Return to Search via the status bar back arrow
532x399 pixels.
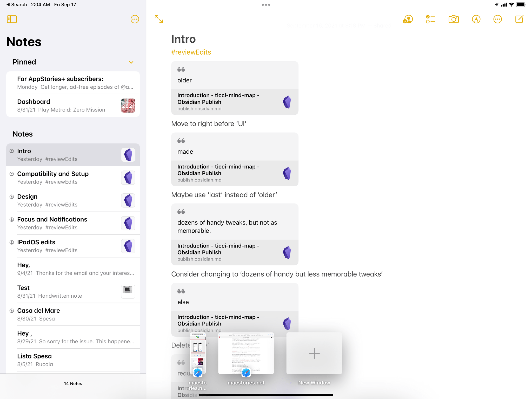17,4
